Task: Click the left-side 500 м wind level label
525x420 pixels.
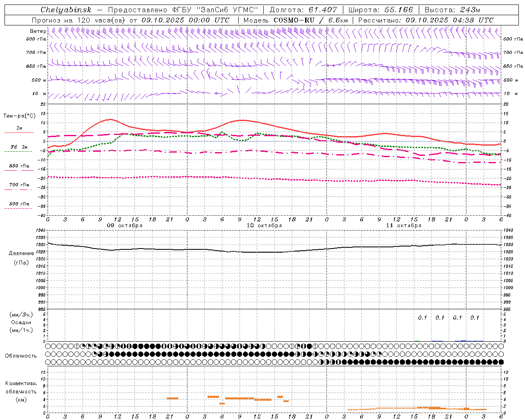Action: (x=39, y=80)
